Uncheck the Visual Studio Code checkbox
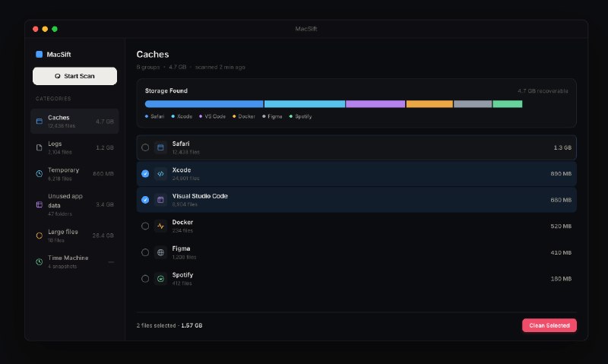 (x=145, y=200)
